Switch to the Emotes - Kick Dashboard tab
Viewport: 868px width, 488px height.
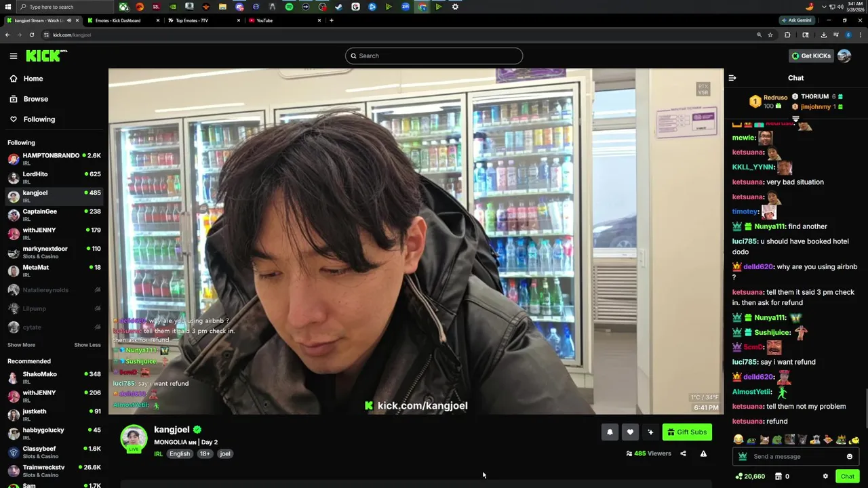pos(122,20)
